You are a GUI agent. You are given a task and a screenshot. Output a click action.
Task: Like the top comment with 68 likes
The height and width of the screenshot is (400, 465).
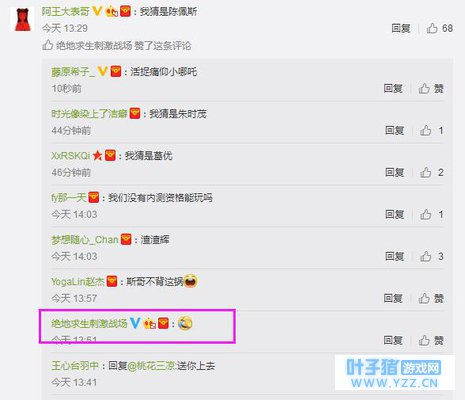tap(439, 28)
